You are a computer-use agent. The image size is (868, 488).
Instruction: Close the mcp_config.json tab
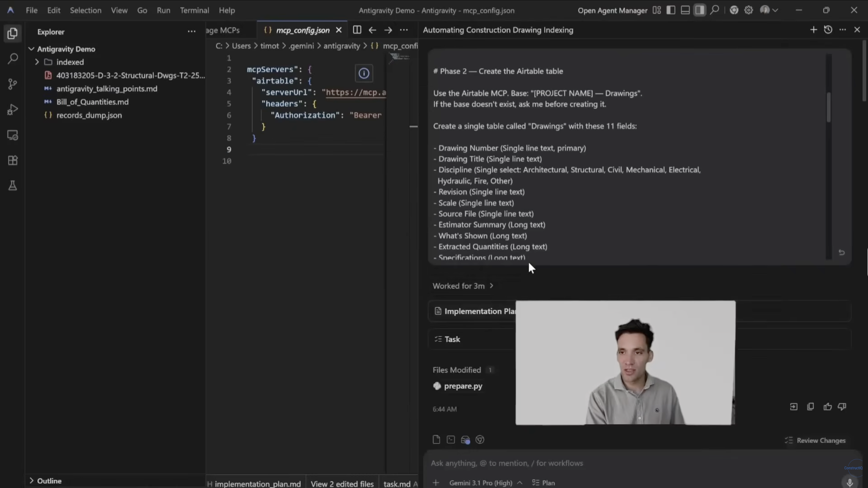[x=339, y=30]
